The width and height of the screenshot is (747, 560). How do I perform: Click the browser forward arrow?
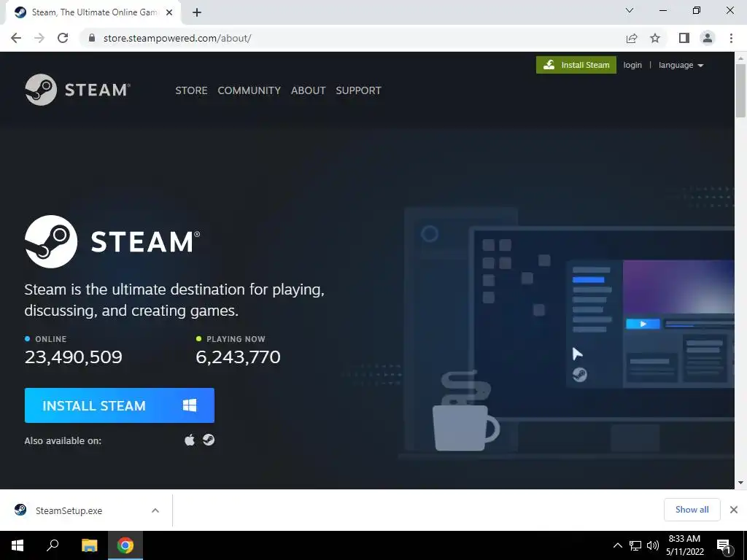(x=39, y=38)
